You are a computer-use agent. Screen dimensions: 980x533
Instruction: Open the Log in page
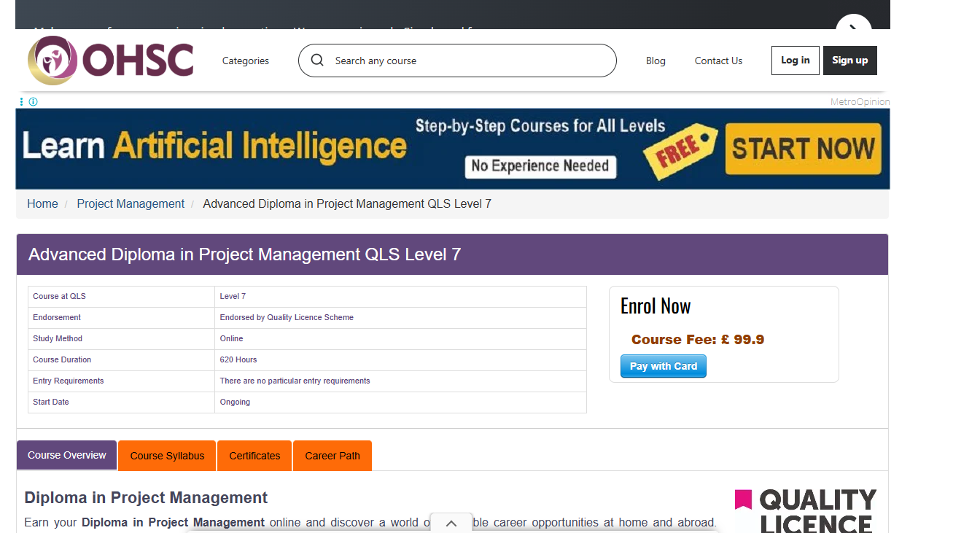click(795, 60)
